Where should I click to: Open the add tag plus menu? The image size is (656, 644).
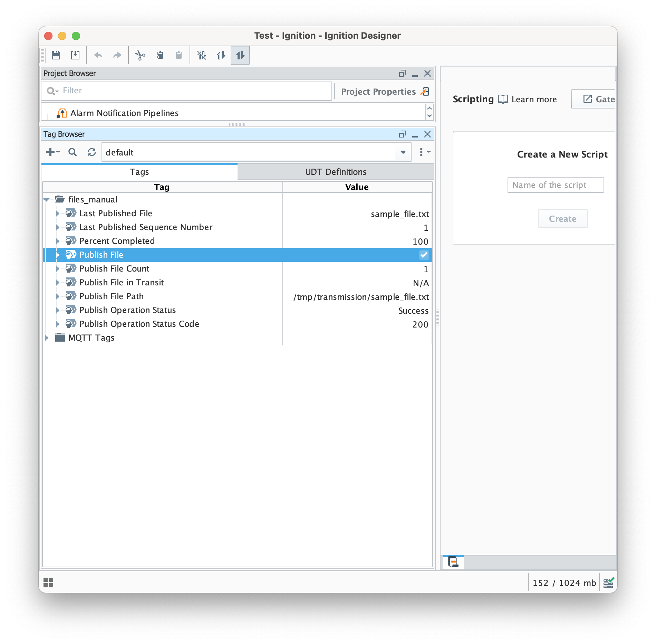(52, 152)
